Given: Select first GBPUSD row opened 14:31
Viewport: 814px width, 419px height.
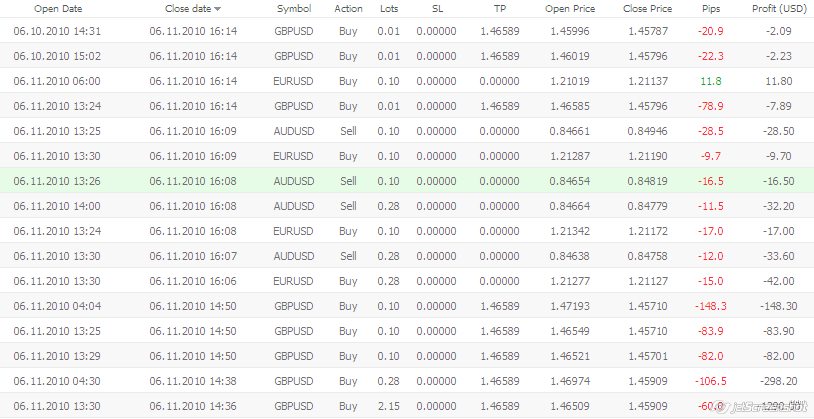Looking at the screenshot, I should [x=407, y=31].
